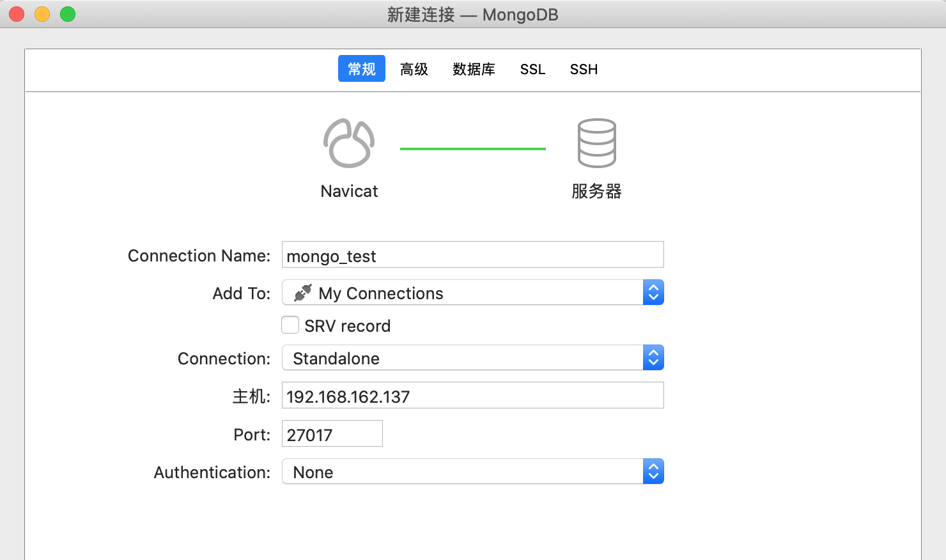
Task: Switch to the SSH tab
Action: (584, 69)
